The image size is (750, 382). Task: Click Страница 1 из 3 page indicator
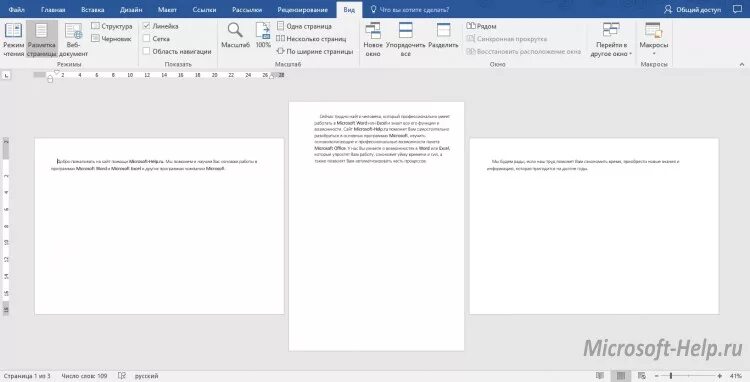tap(26, 376)
